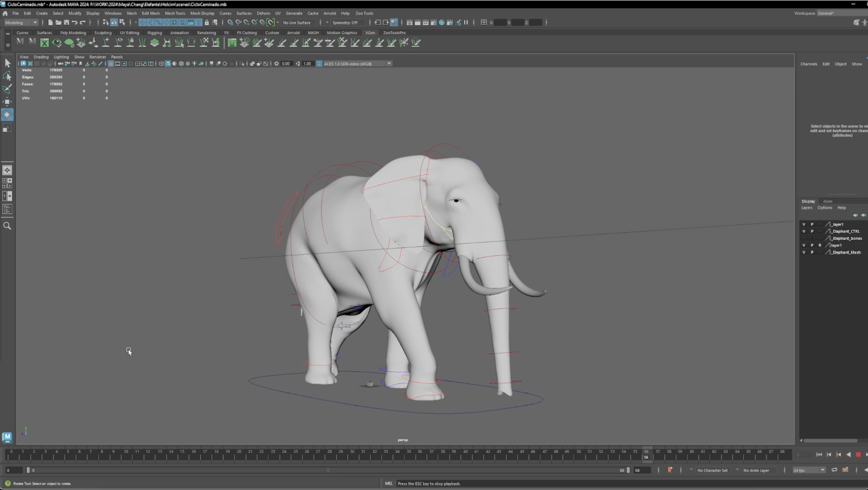The height and width of the screenshot is (490, 868).
Task: Enable visibility for _Elephant_bones layer
Action: 804,239
